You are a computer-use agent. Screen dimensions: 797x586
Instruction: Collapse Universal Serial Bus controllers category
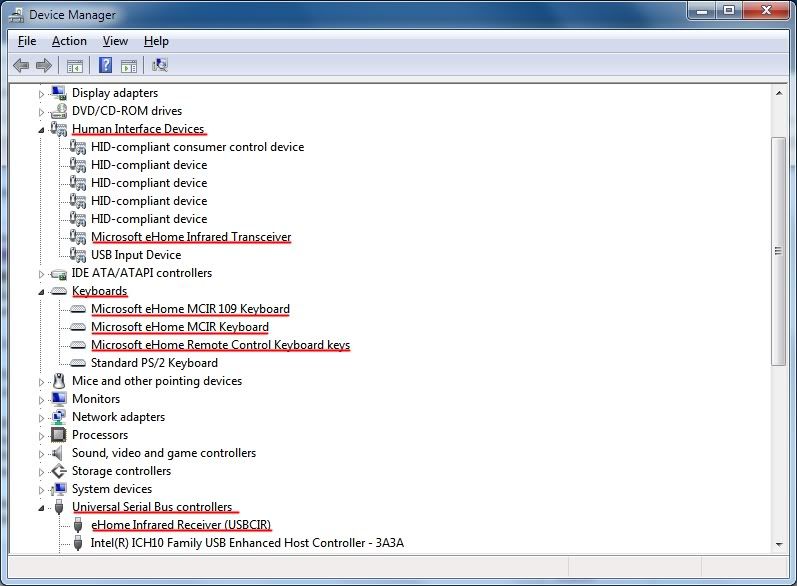pos(42,507)
